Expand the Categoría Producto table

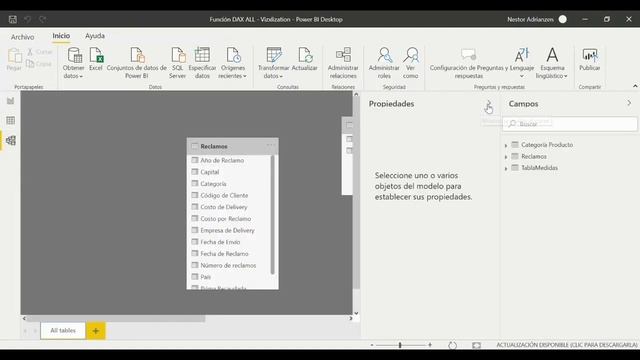tap(506, 145)
